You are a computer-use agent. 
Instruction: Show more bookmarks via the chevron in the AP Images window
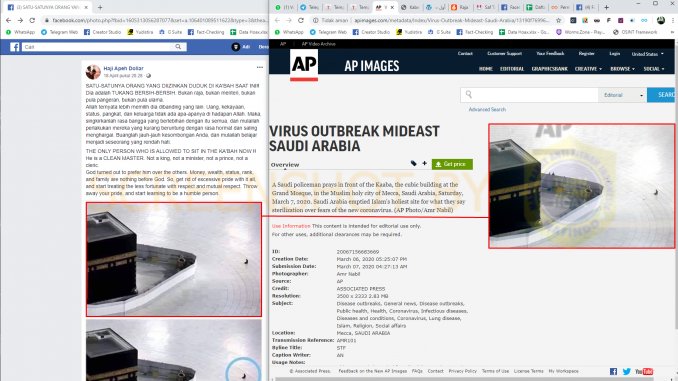[672, 32]
